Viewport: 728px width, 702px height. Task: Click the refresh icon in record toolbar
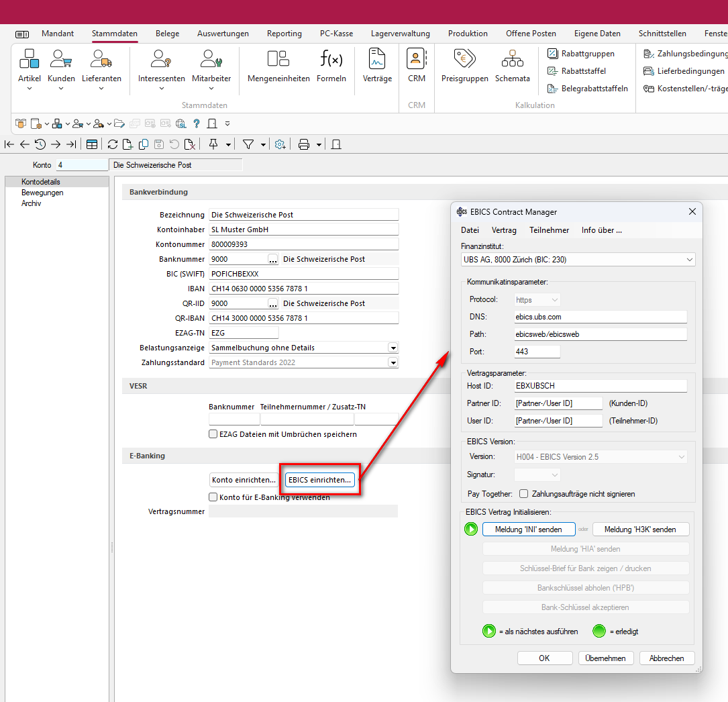pyautogui.click(x=112, y=144)
